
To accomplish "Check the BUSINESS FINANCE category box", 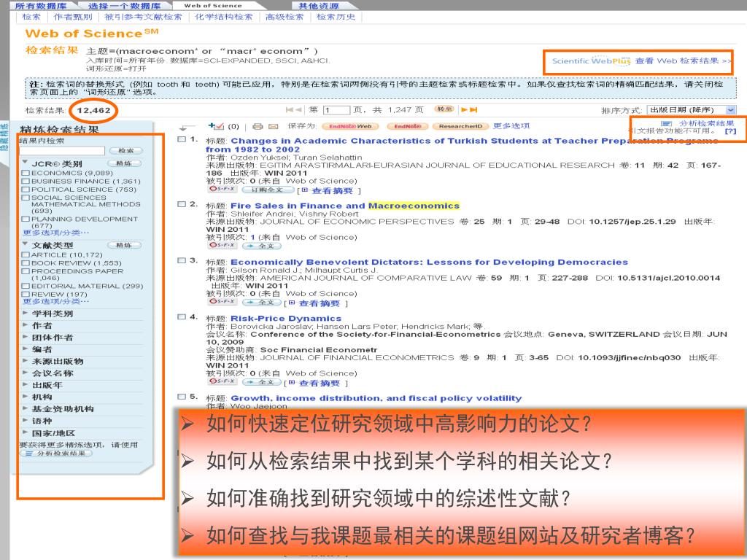I will 26,181.
